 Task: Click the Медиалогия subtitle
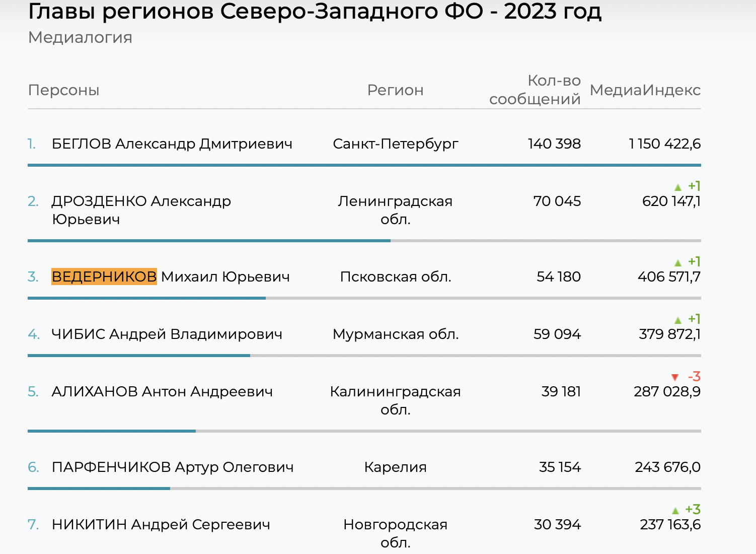[x=81, y=38]
